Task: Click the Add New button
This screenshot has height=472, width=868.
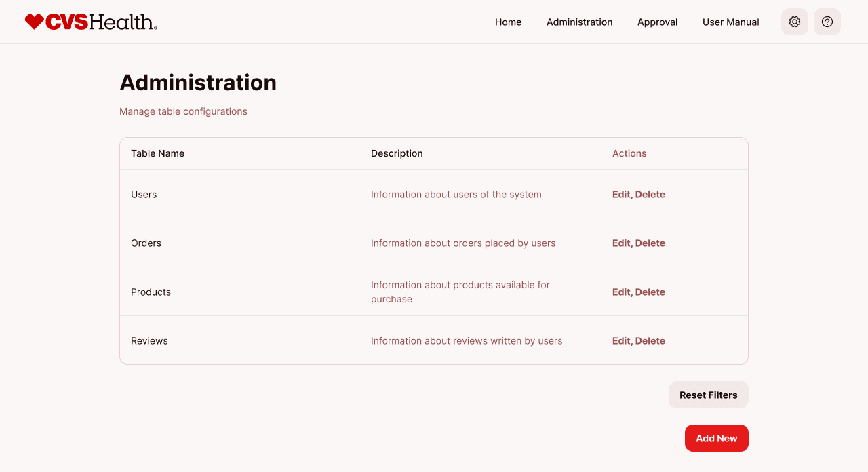Action: [717, 438]
